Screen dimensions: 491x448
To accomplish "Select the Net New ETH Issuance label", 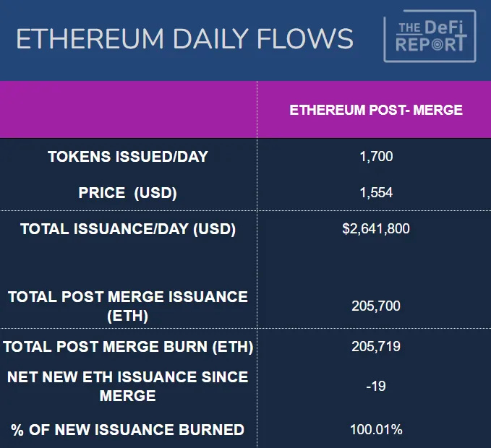I will [x=127, y=386].
